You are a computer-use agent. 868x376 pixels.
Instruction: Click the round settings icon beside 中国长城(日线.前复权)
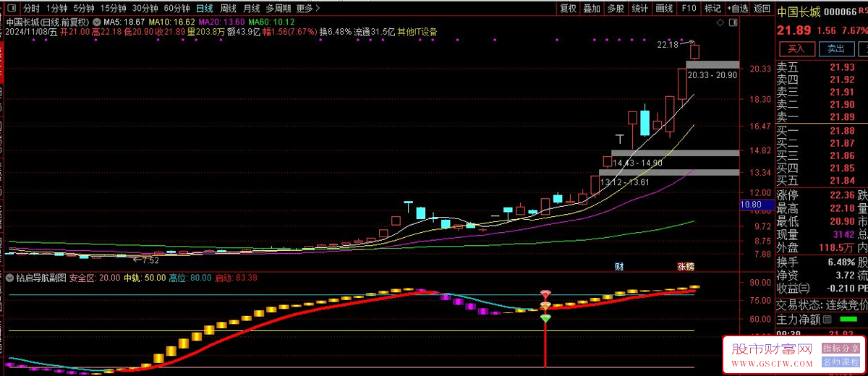tap(96, 22)
